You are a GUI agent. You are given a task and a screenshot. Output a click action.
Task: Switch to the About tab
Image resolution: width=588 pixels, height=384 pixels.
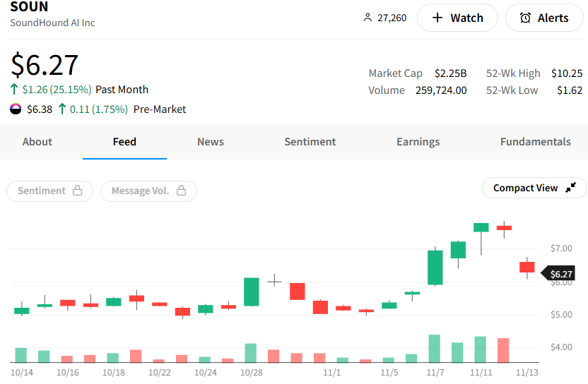click(37, 142)
